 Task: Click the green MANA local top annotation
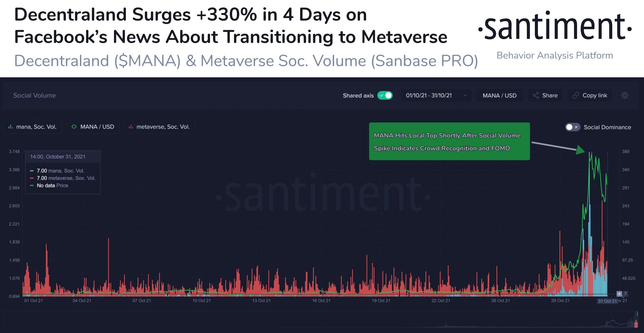click(449, 141)
